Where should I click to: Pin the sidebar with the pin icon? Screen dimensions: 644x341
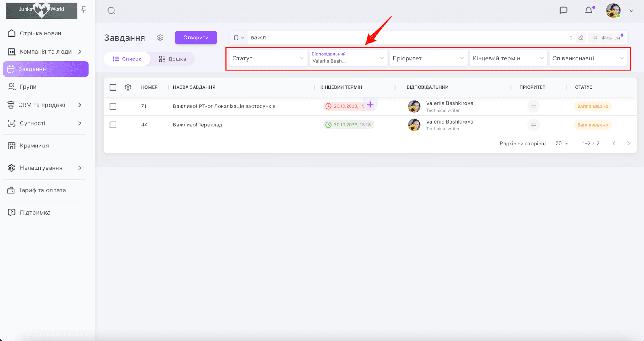point(84,9)
